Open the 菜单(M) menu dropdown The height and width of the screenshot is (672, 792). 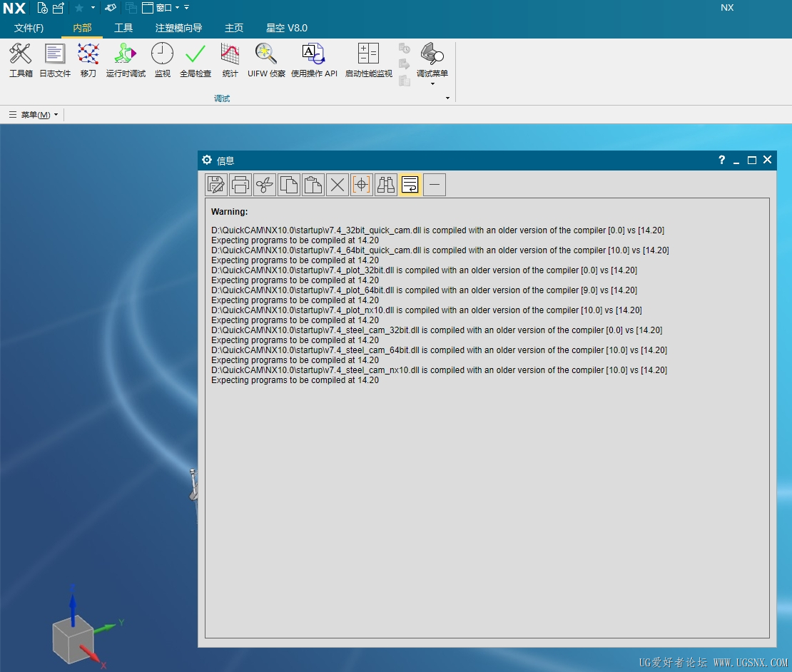34,115
